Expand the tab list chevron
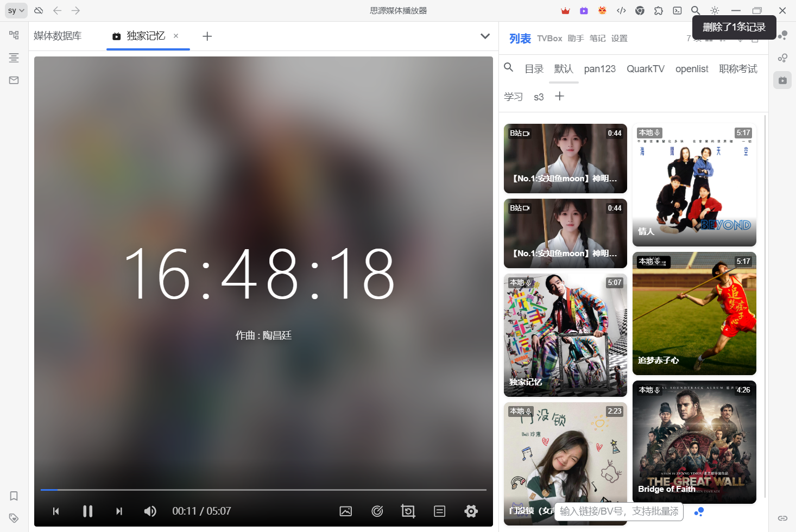The image size is (796, 532). pyautogui.click(x=485, y=36)
